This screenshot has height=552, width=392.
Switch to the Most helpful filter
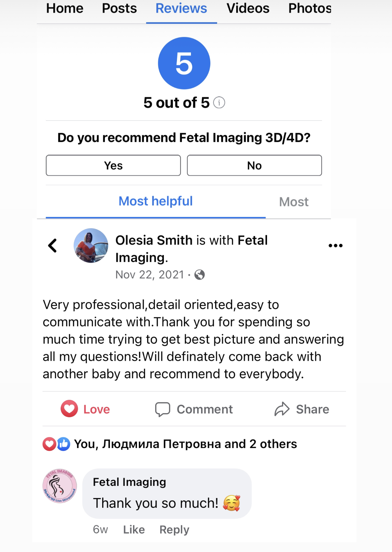point(155,201)
